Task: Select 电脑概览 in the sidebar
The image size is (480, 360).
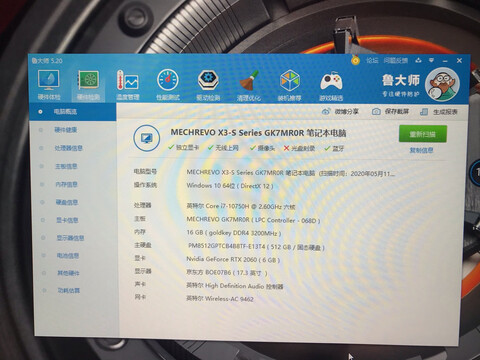Action: click(73, 112)
